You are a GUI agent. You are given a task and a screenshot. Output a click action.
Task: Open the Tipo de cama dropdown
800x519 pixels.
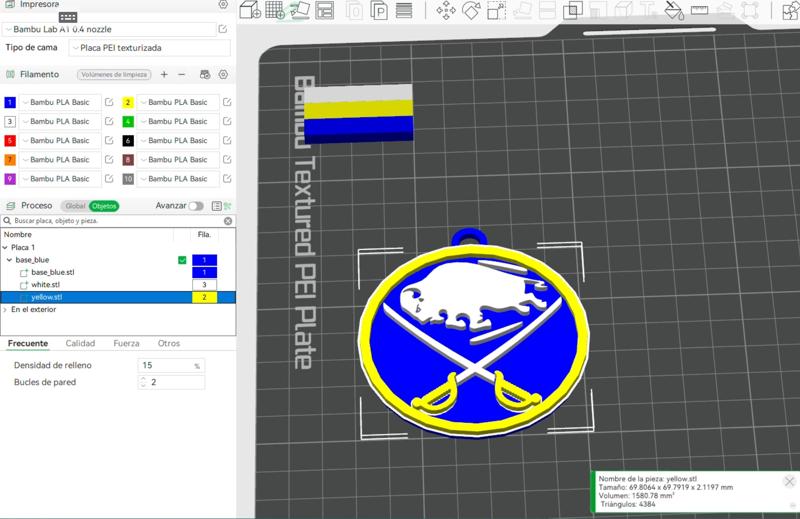pyautogui.click(x=150, y=47)
